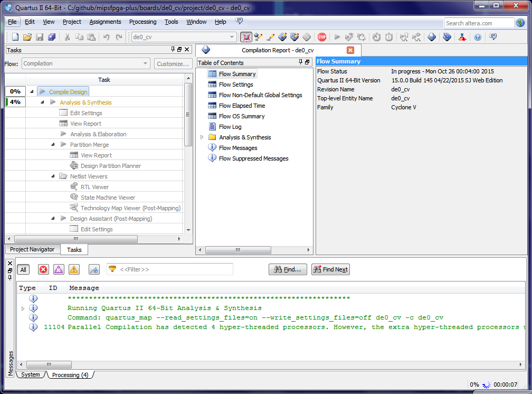Switch to the System messages tab
The image size is (532, 394).
click(31, 374)
